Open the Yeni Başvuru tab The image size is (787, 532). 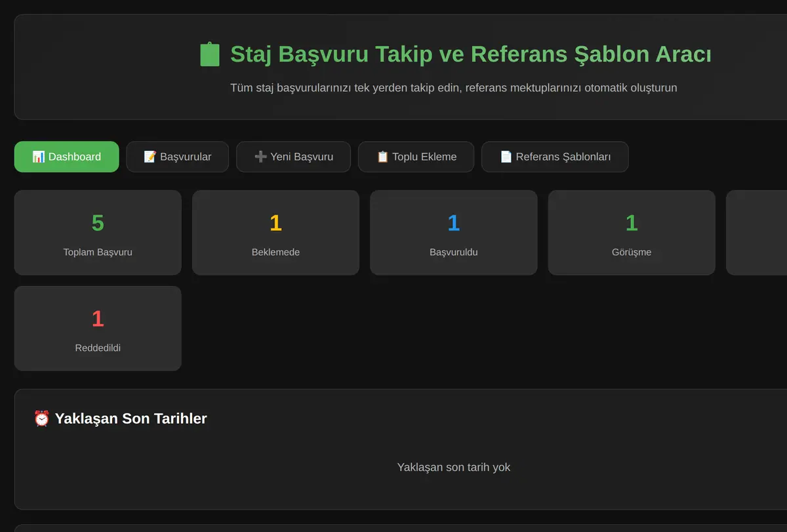[293, 157]
